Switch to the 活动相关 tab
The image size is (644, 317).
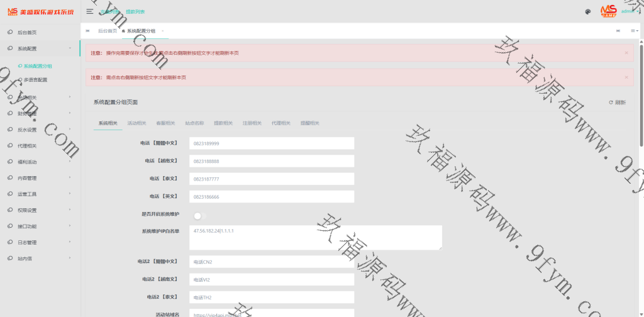[x=136, y=123]
